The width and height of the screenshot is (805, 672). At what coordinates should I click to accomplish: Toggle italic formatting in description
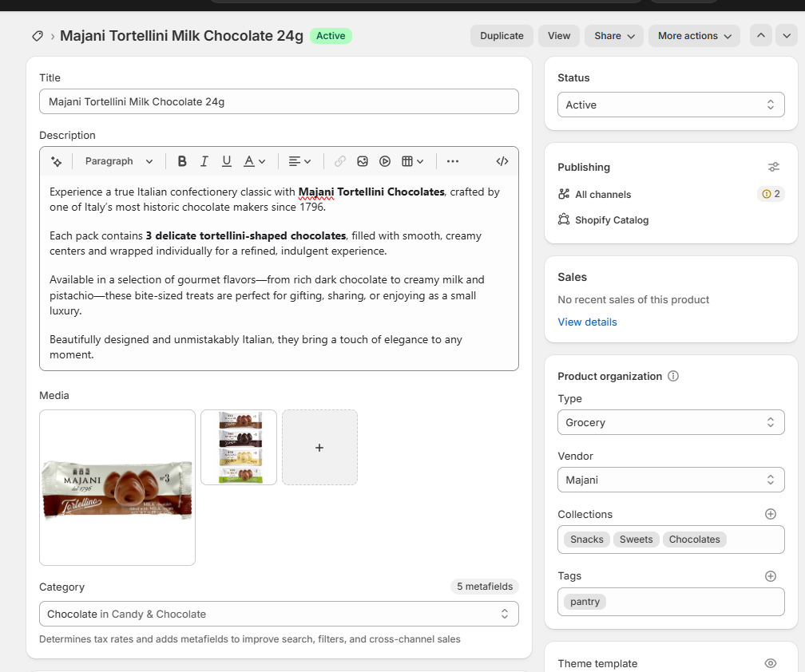point(204,161)
